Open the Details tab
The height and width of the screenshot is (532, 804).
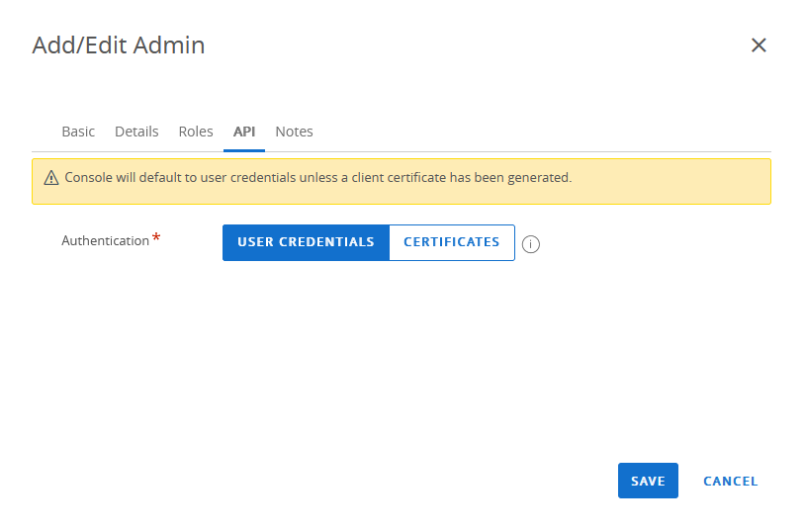click(x=136, y=132)
